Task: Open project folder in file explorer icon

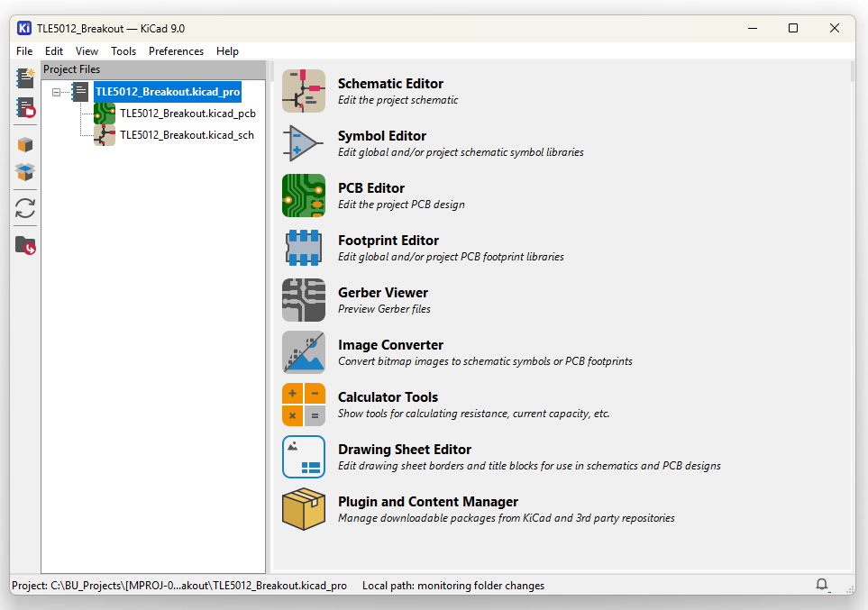Action: click(x=25, y=245)
